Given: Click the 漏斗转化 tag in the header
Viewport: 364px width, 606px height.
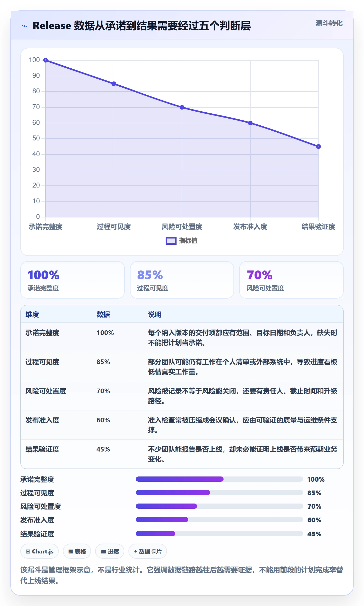Looking at the screenshot, I should coord(329,23).
